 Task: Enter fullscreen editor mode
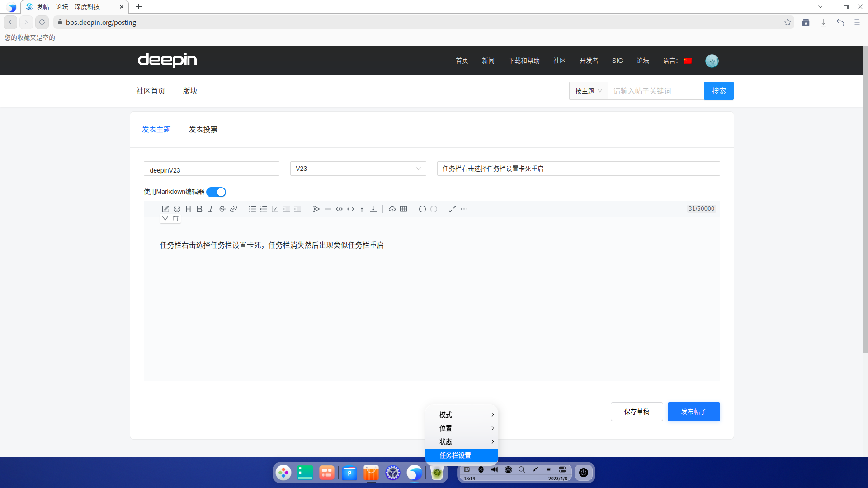pos(453,209)
